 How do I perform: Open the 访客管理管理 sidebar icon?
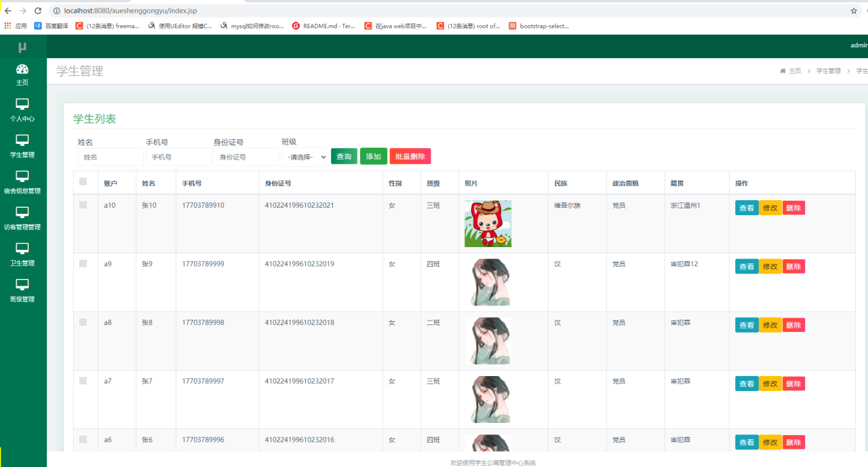coord(22,219)
